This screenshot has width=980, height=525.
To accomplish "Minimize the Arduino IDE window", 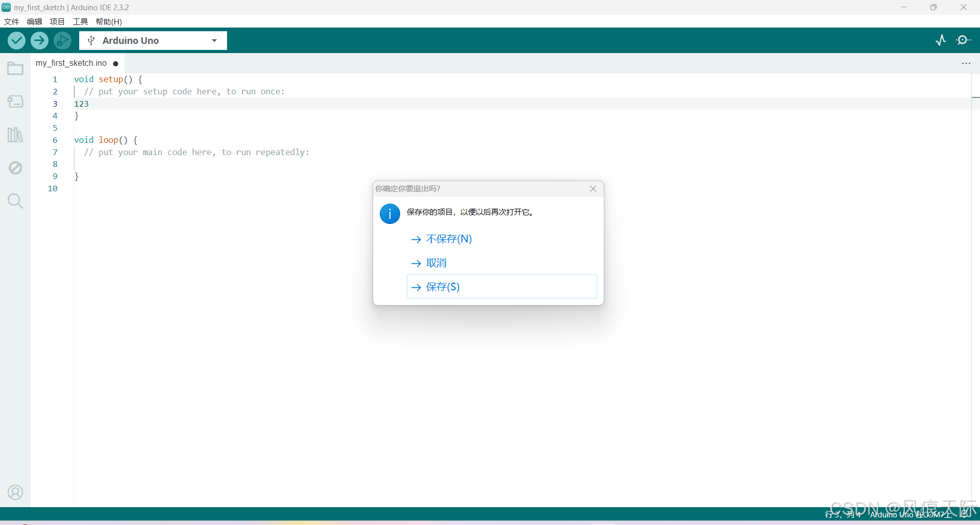I will click(x=904, y=7).
